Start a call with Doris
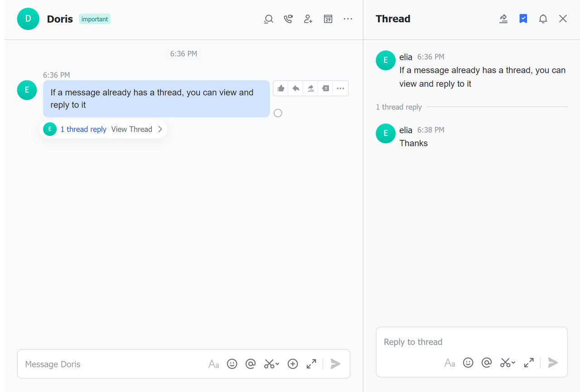 pos(288,19)
